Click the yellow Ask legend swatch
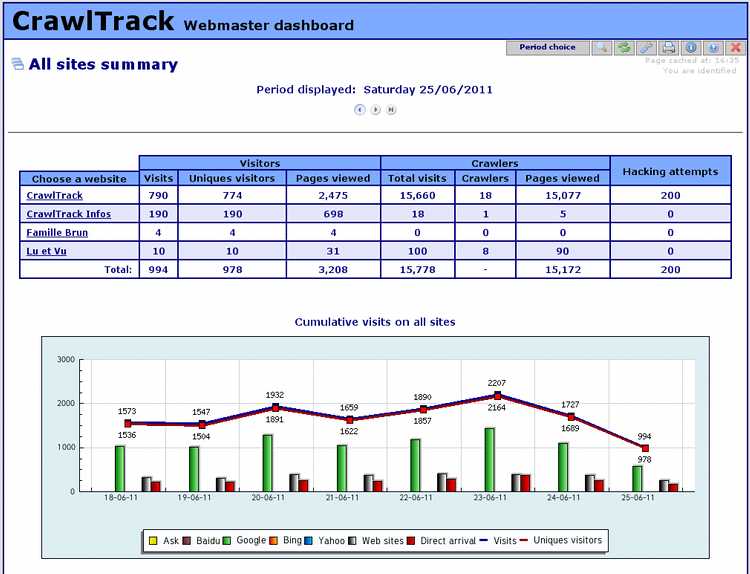Image resolution: width=750 pixels, height=574 pixels. coord(153,541)
